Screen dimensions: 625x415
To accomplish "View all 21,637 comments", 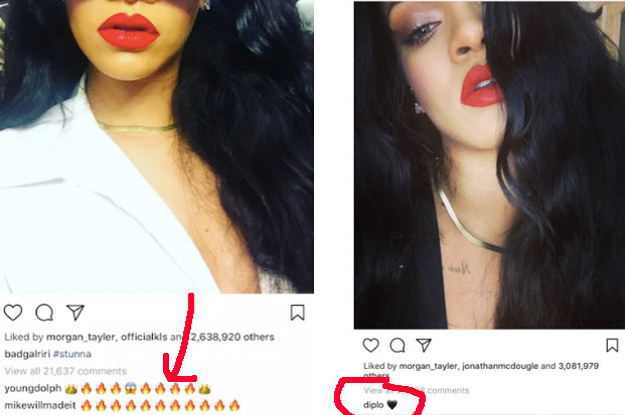I will coord(66,371).
